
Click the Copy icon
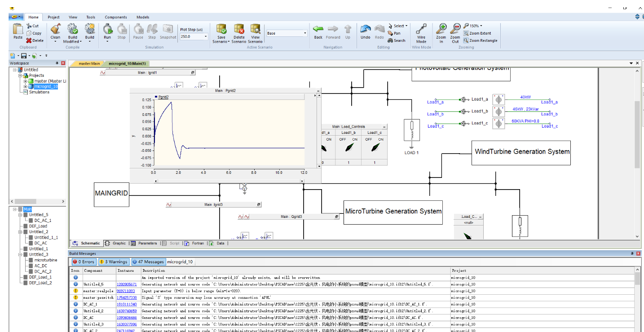point(29,33)
